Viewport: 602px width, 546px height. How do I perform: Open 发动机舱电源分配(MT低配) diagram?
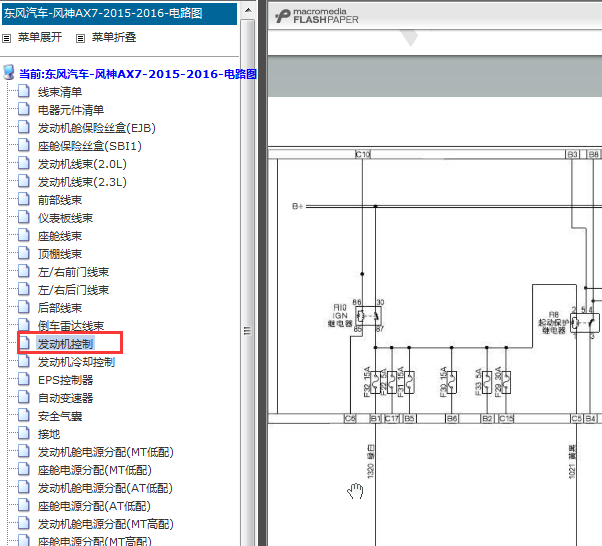(x=106, y=452)
